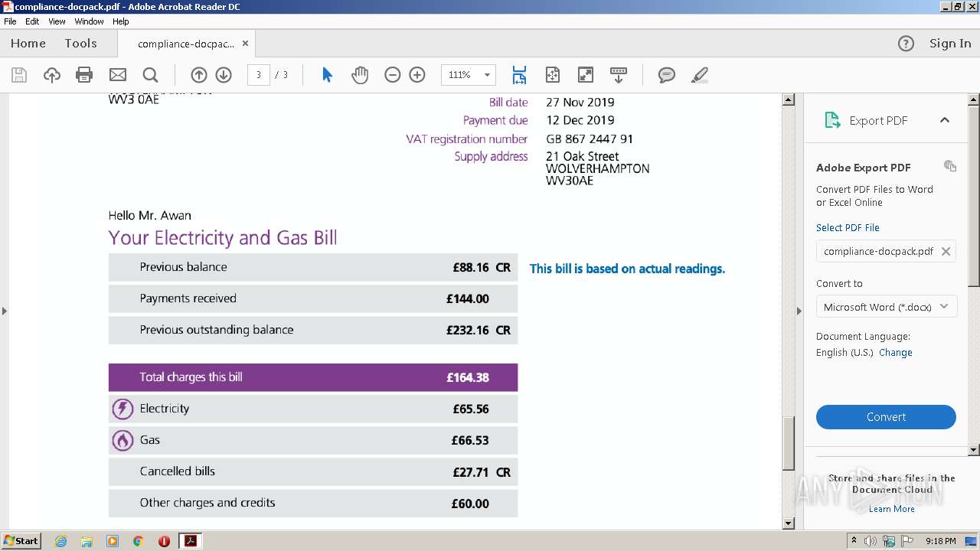
Task: Open the find text magnifier
Action: click(150, 75)
